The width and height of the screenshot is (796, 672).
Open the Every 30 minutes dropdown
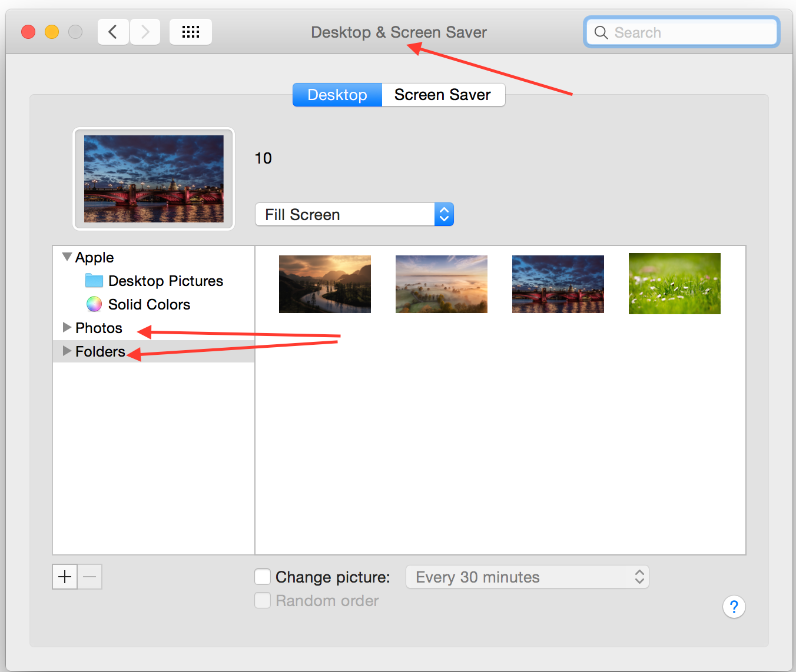[528, 577]
